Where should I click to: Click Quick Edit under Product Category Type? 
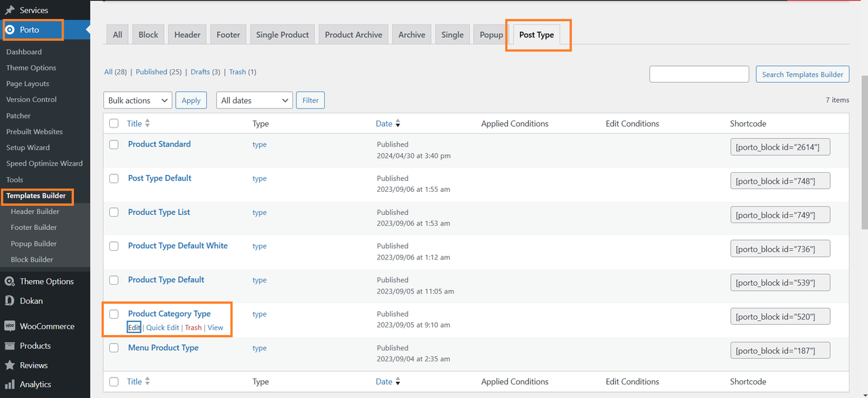[x=163, y=327]
